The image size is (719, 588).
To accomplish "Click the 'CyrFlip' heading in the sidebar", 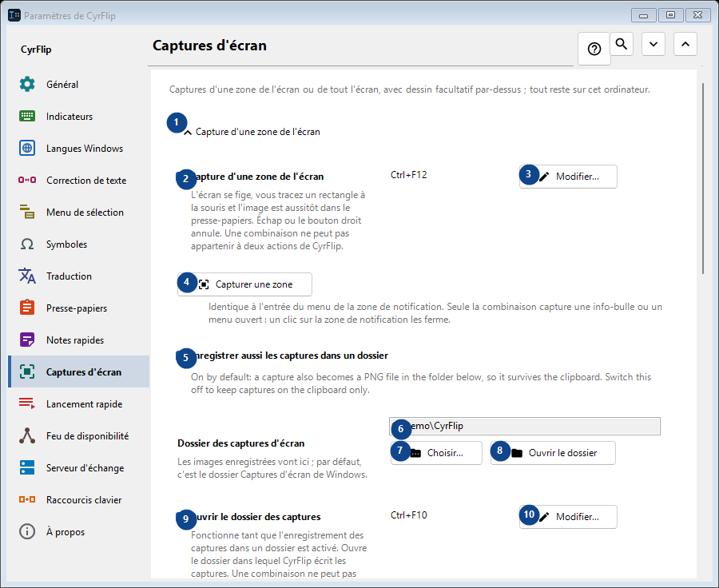I will pos(36,49).
